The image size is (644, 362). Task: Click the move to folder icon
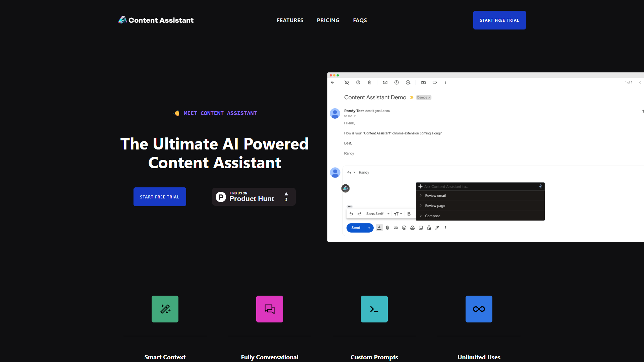coord(423,82)
